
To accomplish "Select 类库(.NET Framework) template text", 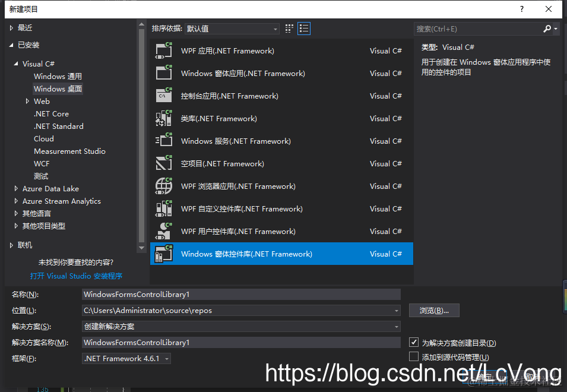I will (x=218, y=119).
